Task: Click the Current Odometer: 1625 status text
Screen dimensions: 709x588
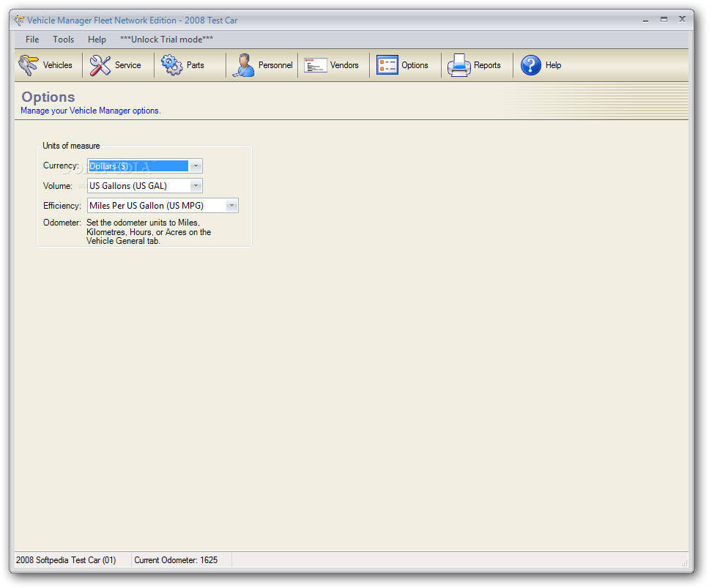Action: point(176,560)
